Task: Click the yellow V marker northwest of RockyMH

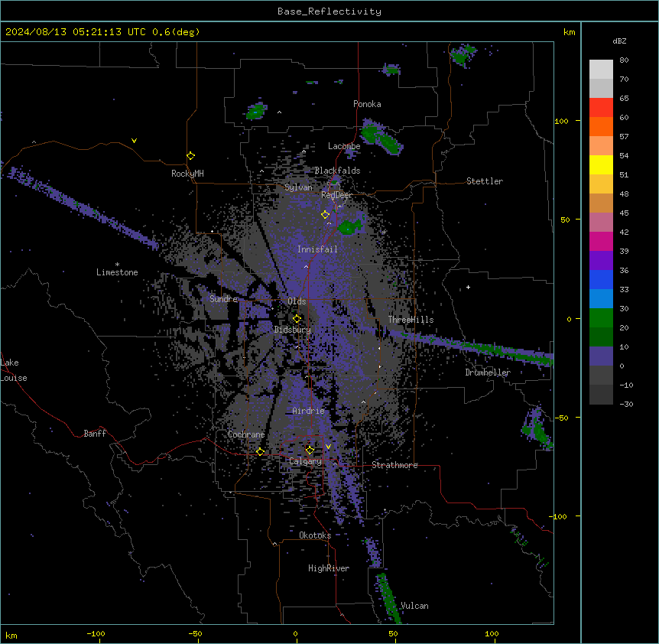Action: pos(134,141)
